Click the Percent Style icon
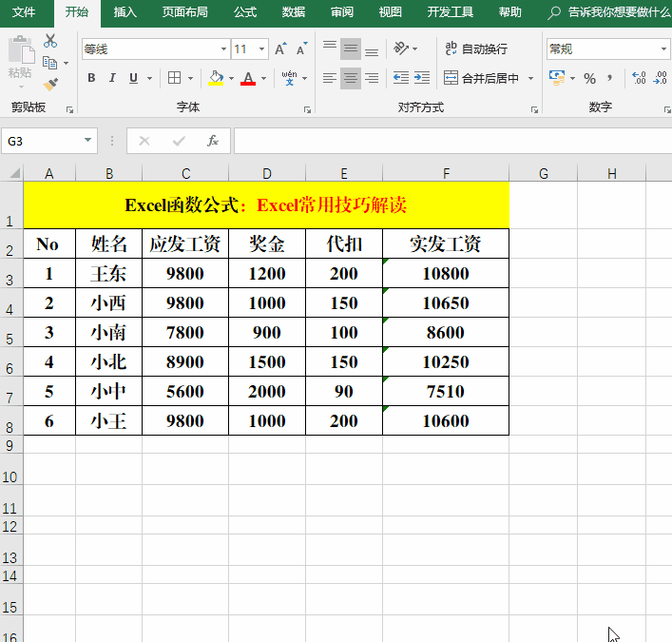 pos(589,78)
